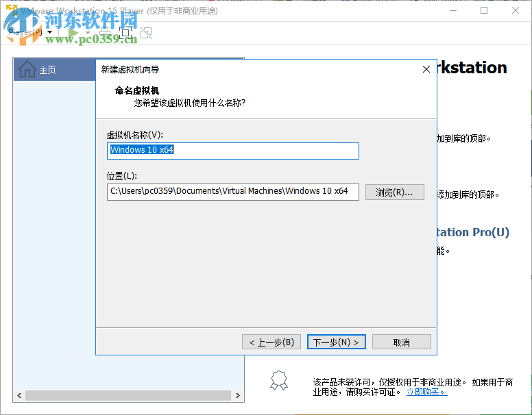Image resolution: width=532 pixels, height=415 pixels.
Task: Click the license ribbon badge icon
Action: coord(279,381)
